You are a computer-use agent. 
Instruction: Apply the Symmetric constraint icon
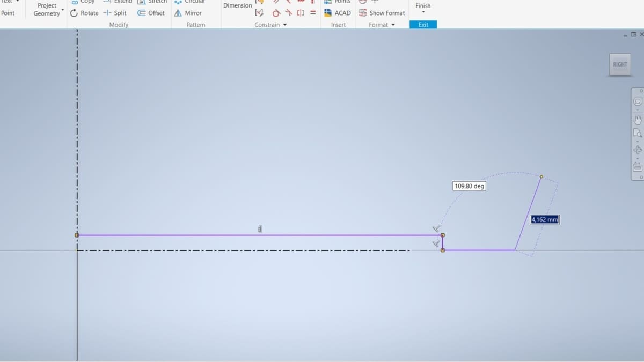click(x=301, y=13)
